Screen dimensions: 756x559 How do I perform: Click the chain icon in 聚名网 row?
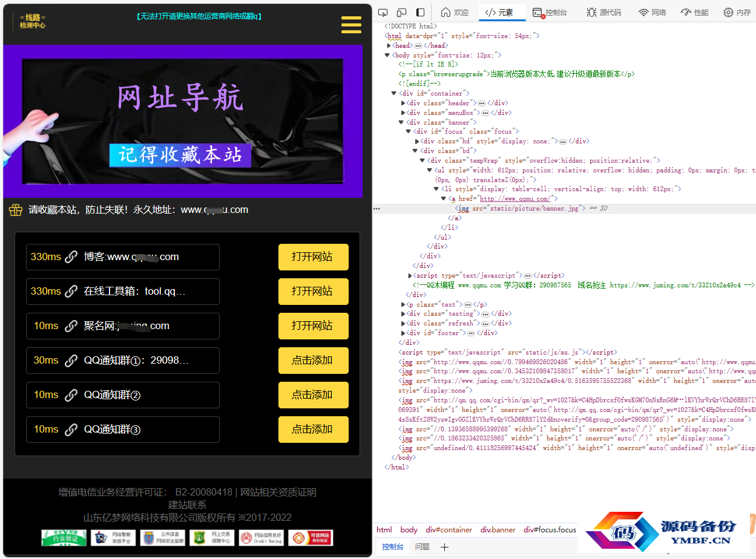(x=71, y=326)
